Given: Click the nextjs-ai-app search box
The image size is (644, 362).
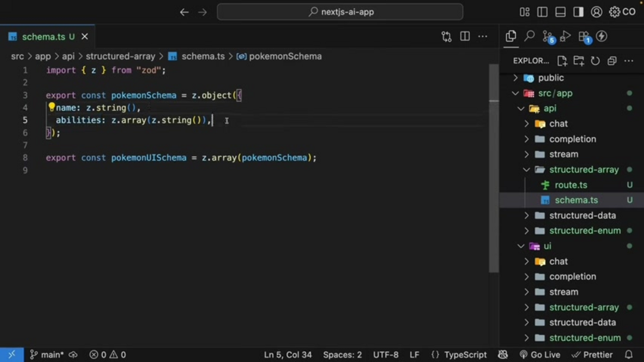Looking at the screenshot, I should [x=340, y=12].
